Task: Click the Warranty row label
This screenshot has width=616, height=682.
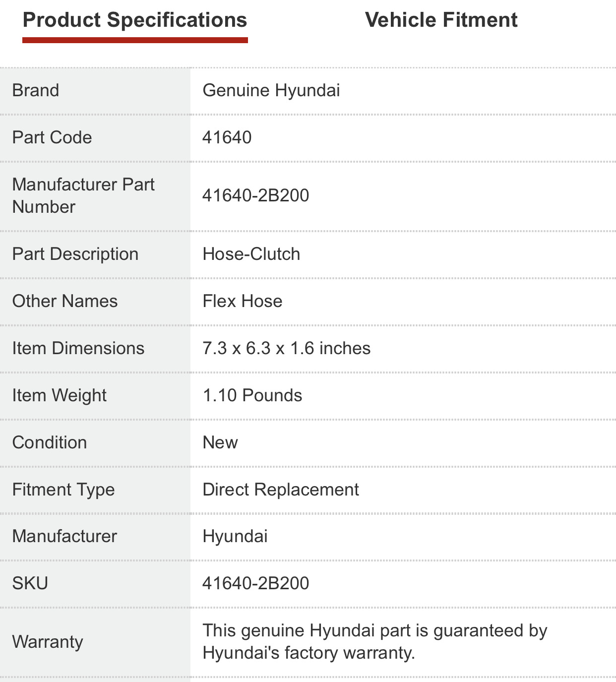Action: tap(48, 642)
